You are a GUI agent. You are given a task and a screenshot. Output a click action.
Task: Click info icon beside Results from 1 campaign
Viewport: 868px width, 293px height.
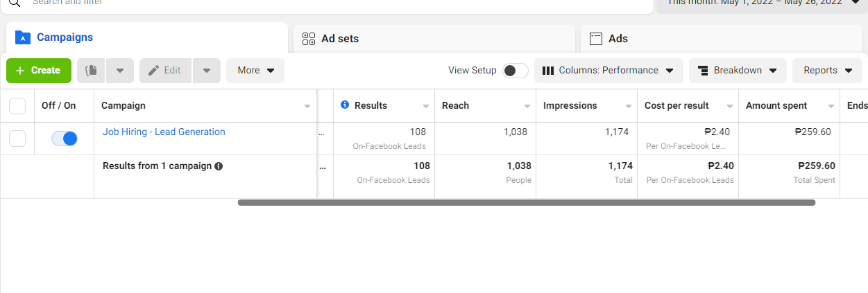pyautogui.click(x=219, y=166)
